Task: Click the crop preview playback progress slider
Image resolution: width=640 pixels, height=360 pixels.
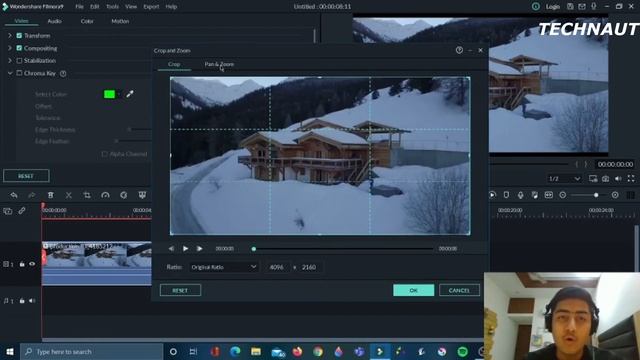Action: 343,249
